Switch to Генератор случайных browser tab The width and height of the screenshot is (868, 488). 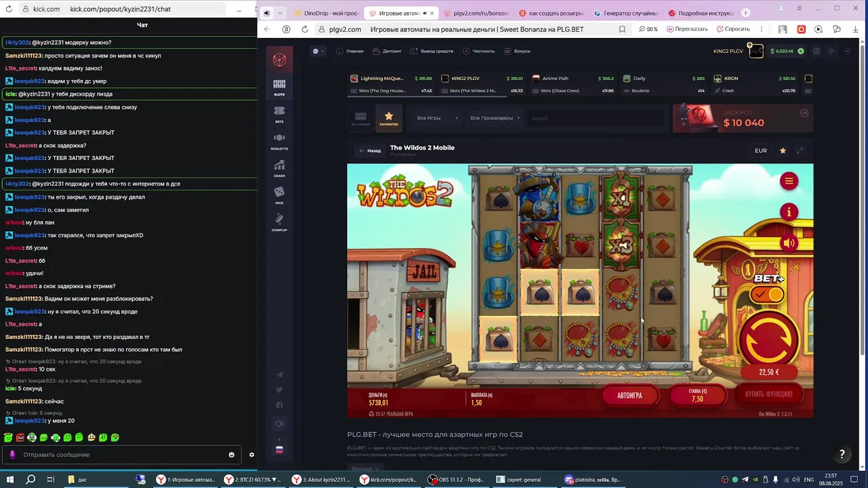626,13
